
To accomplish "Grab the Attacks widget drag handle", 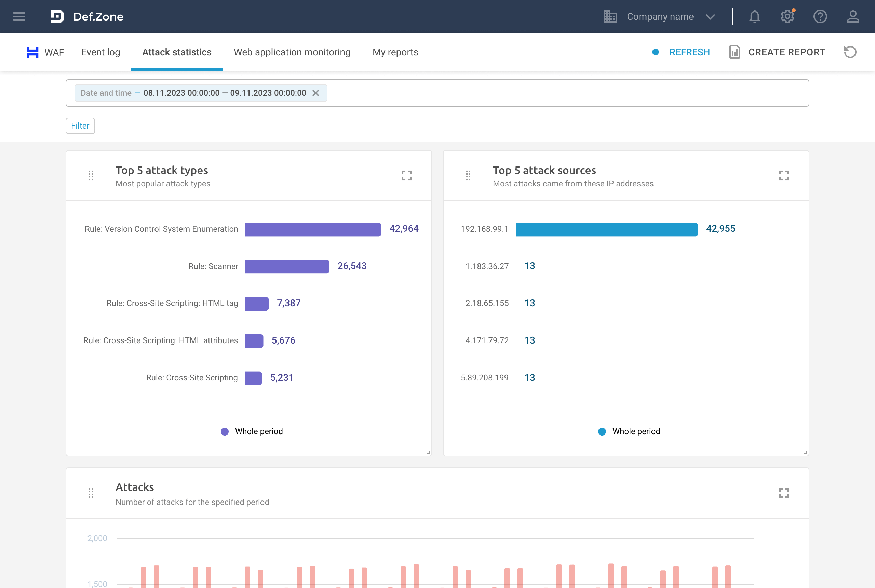I will 91,493.
